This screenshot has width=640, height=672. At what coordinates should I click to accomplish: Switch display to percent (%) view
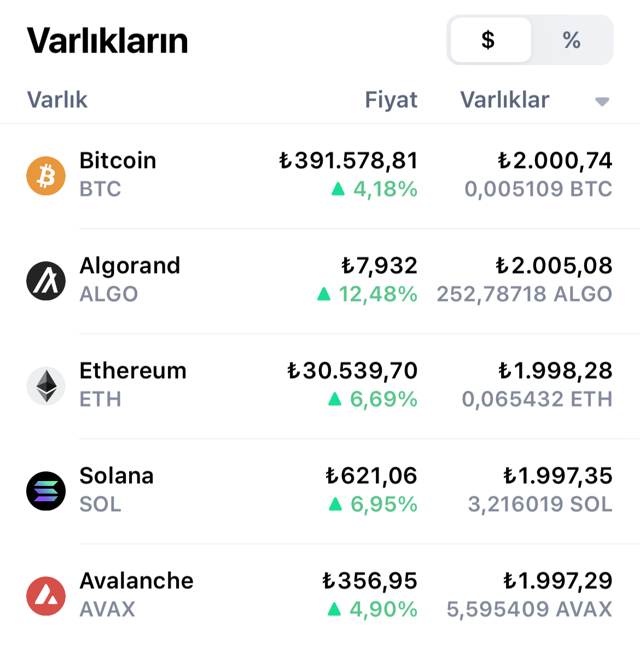[572, 40]
